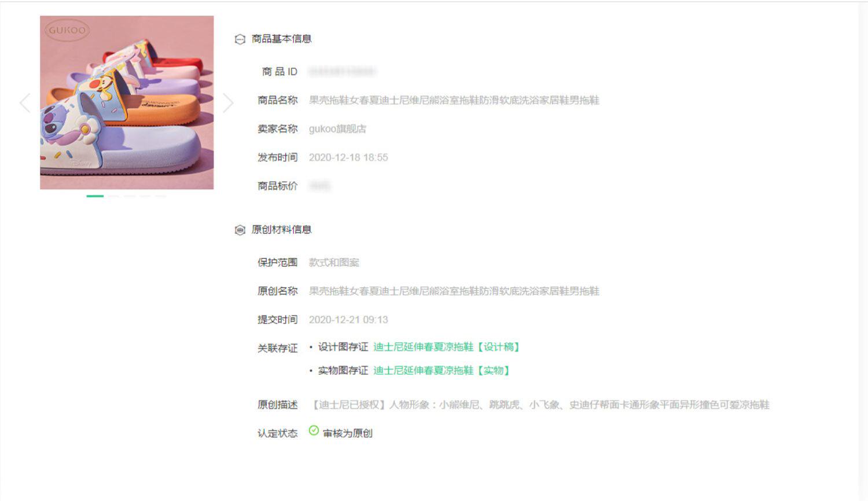Advance to next product image with right arrow
Viewport: 868px width, 501px height.
point(228,102)
